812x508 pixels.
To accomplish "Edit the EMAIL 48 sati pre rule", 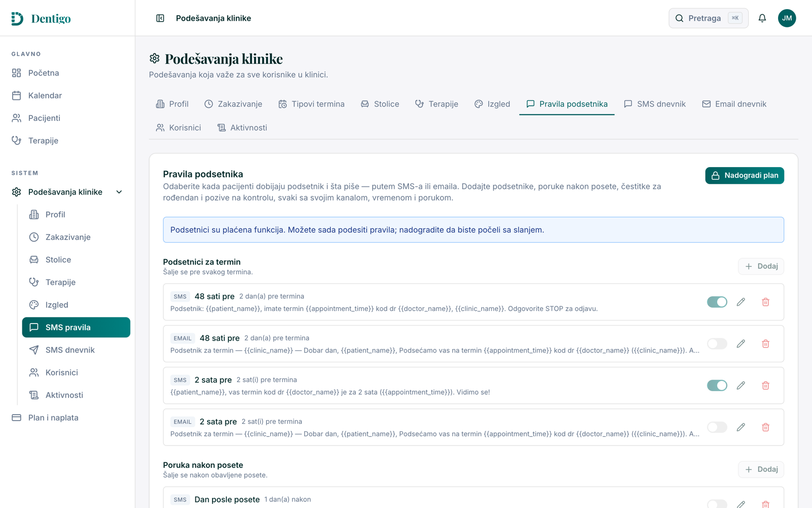I will click(x=741, y=344).
